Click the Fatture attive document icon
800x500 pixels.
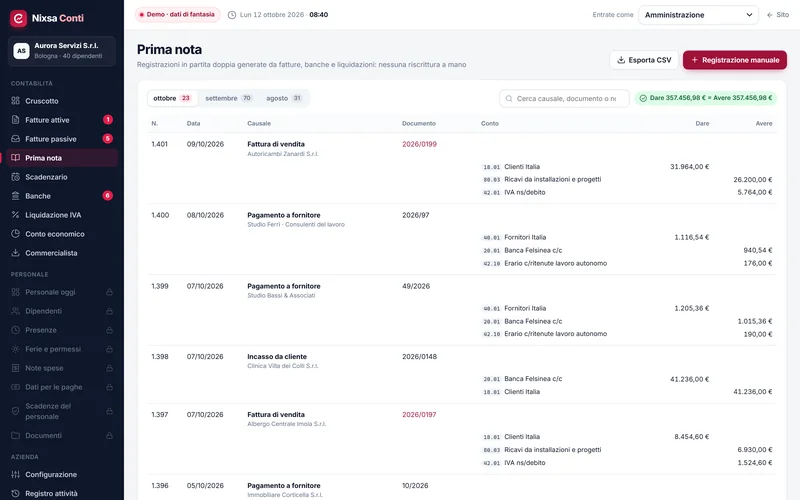(x=15, y=120)
